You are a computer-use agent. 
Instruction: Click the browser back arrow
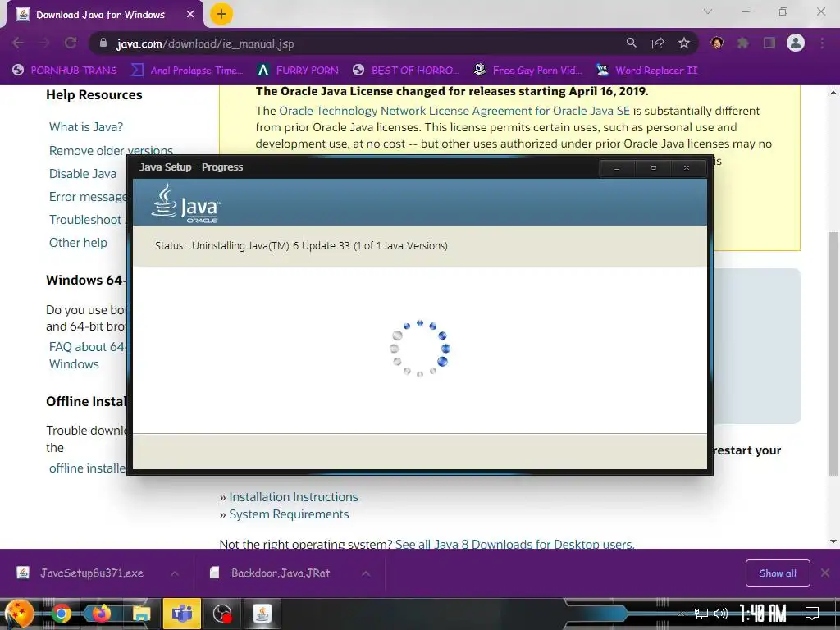click(18, 43)
